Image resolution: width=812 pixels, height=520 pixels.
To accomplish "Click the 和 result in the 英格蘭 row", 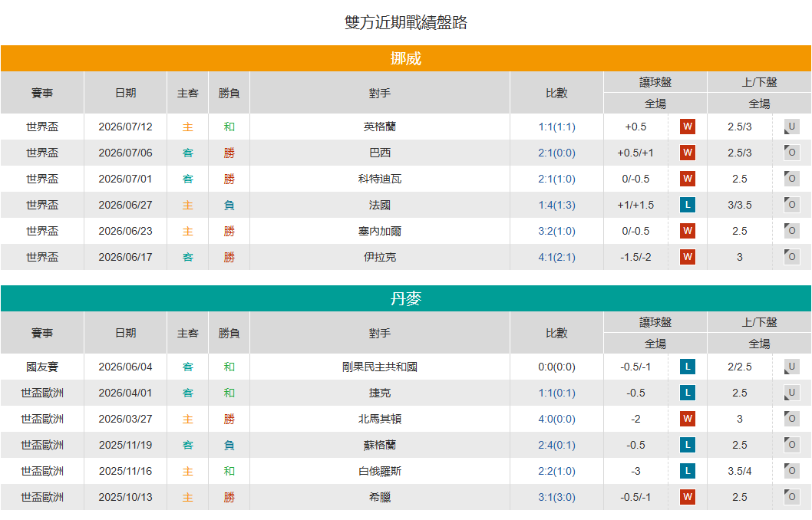I will pos(229,127).
